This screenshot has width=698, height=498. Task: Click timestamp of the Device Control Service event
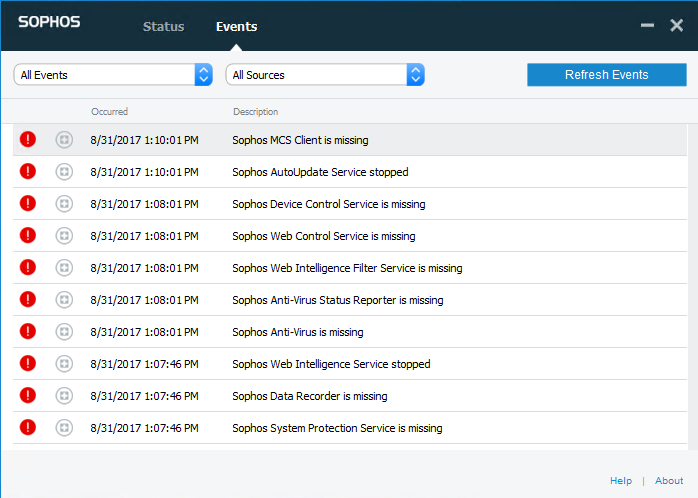[144, 204]
